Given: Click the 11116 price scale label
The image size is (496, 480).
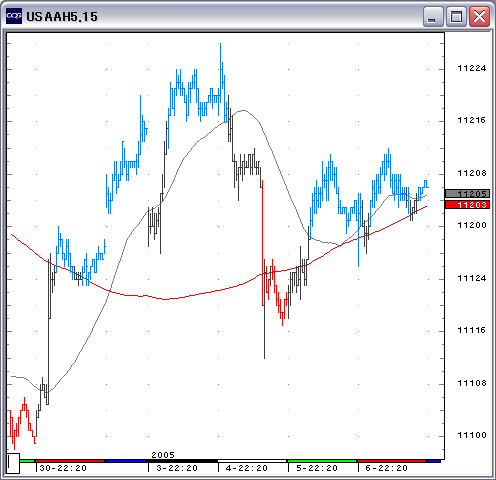Looking at the screenshot, I should (x=472, y=330).
